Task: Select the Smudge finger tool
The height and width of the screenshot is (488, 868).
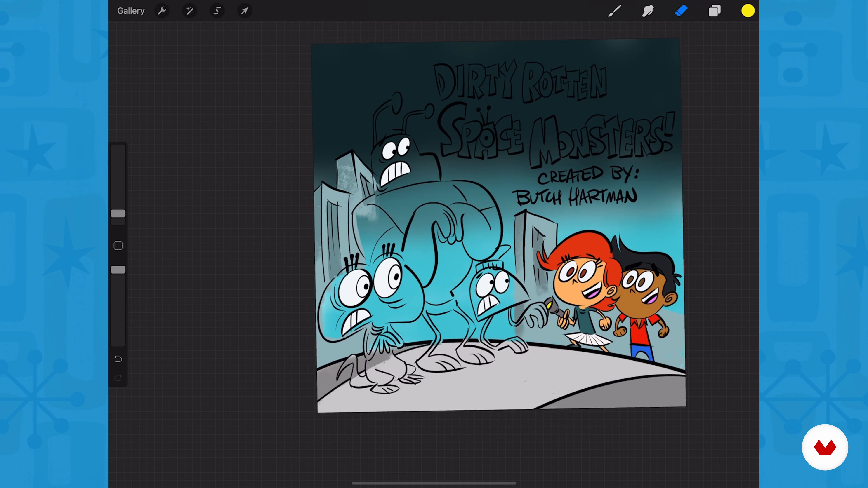Action: coord(648,11)
